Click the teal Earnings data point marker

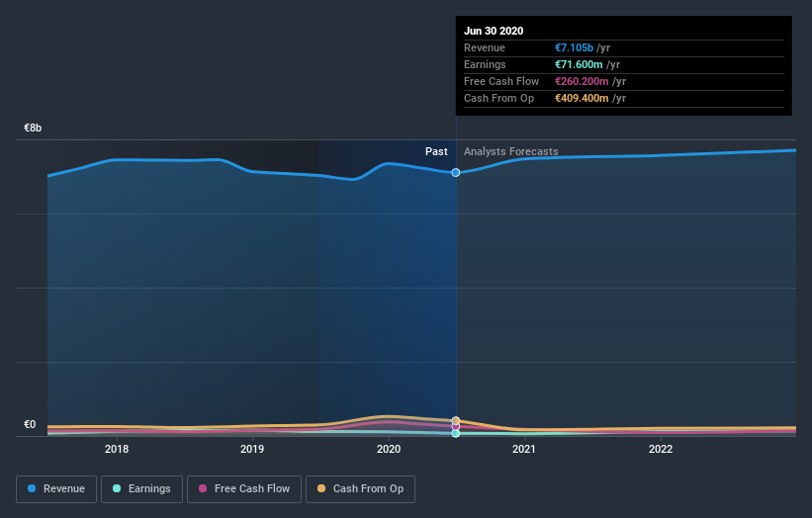point(456,433)
